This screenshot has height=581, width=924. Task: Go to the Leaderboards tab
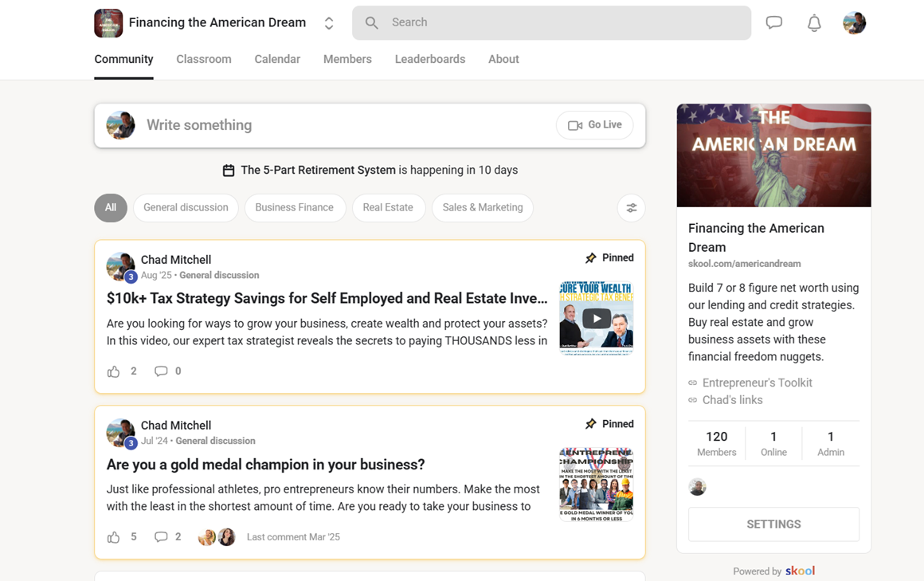pos(430,59)
